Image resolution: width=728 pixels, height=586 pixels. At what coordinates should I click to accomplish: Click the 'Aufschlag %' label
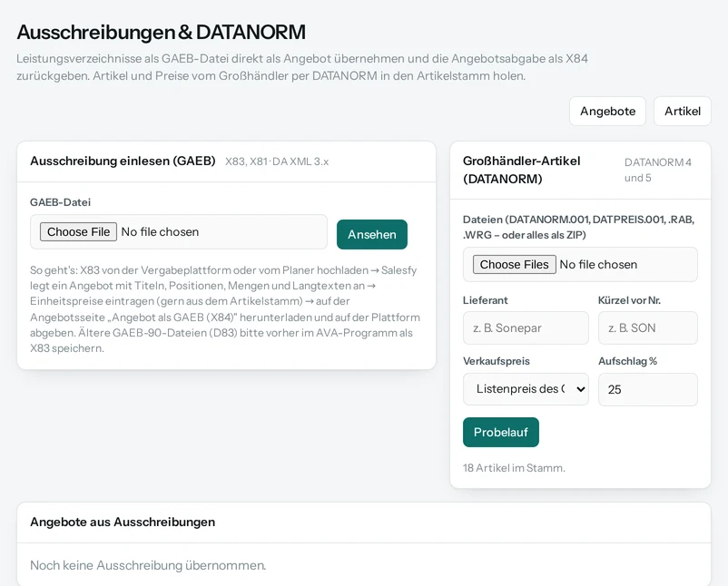(628, 361)
